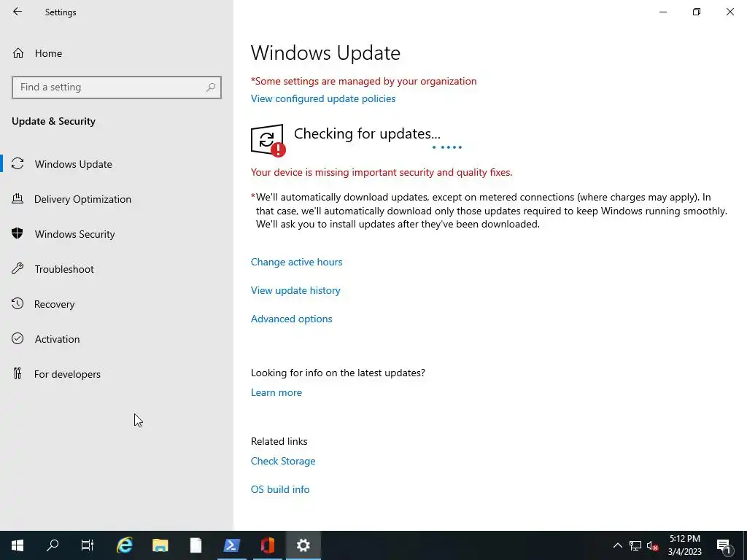Restore down the Settings window
The height and width of the screenshot is (560, 747).
tap(697, 12)
